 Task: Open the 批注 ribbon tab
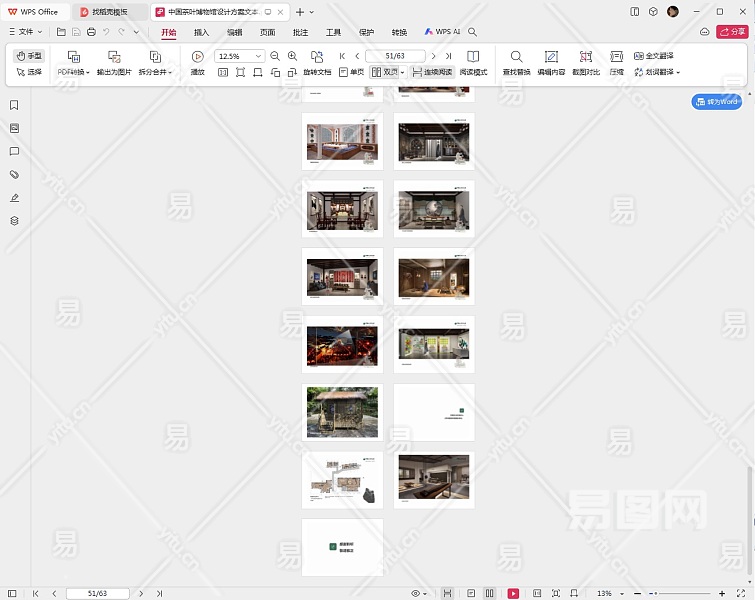point(300,32)
